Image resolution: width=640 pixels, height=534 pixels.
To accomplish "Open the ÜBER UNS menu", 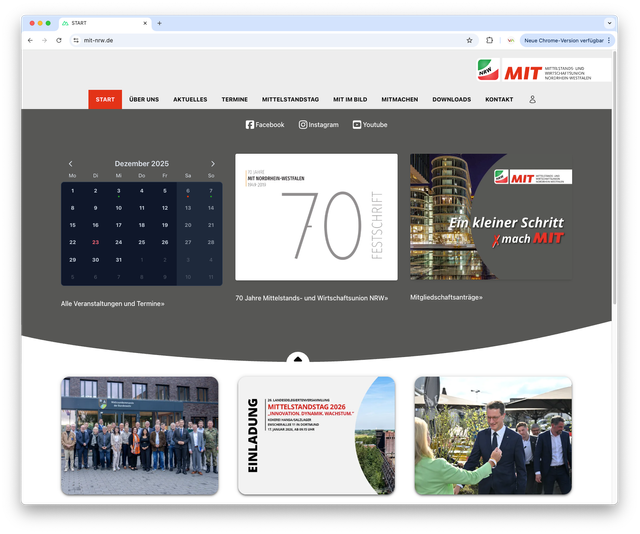I will [x=144, y=99].
